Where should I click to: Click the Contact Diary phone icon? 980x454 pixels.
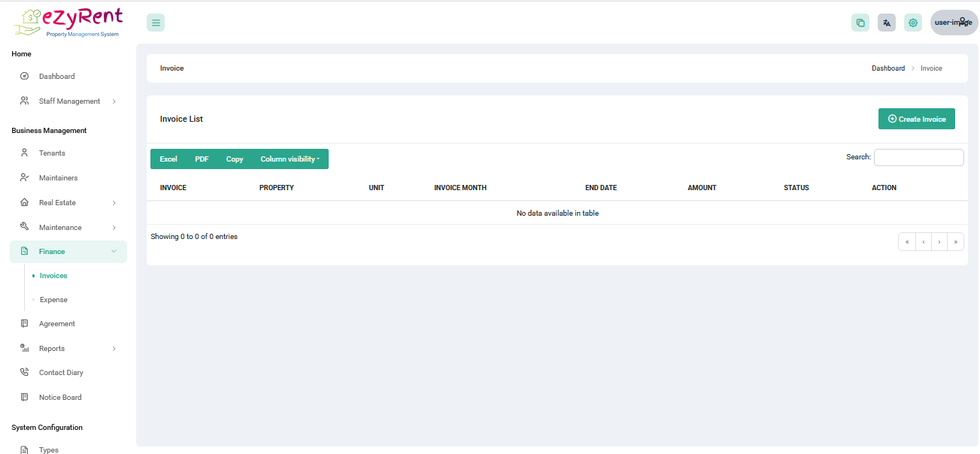coord(24,373)
